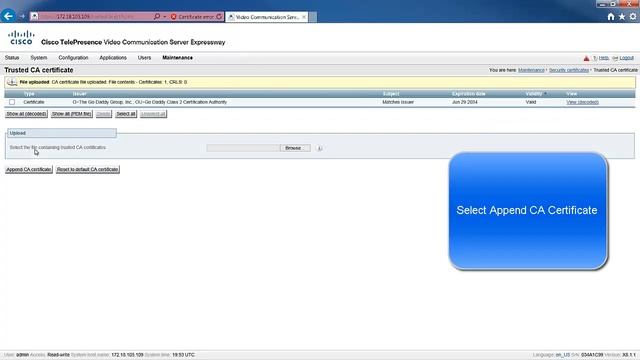Image resolution: width=640 pixels, height=360 pixels.
Task: Click the Security certificates breadcrumb link
Action: tap(569, 70)
